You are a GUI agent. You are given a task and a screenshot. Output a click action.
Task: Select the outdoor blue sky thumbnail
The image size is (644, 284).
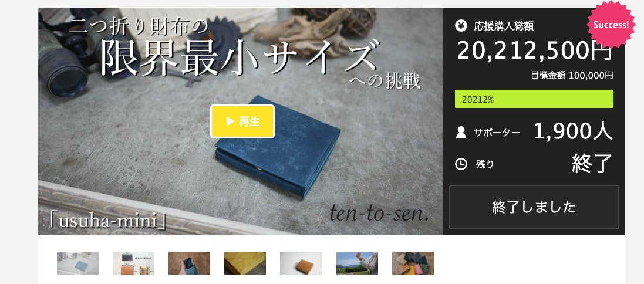(357, 263)
